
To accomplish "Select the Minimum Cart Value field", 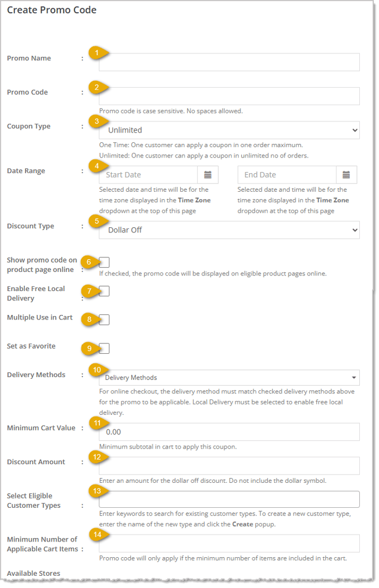I will 229,432.
